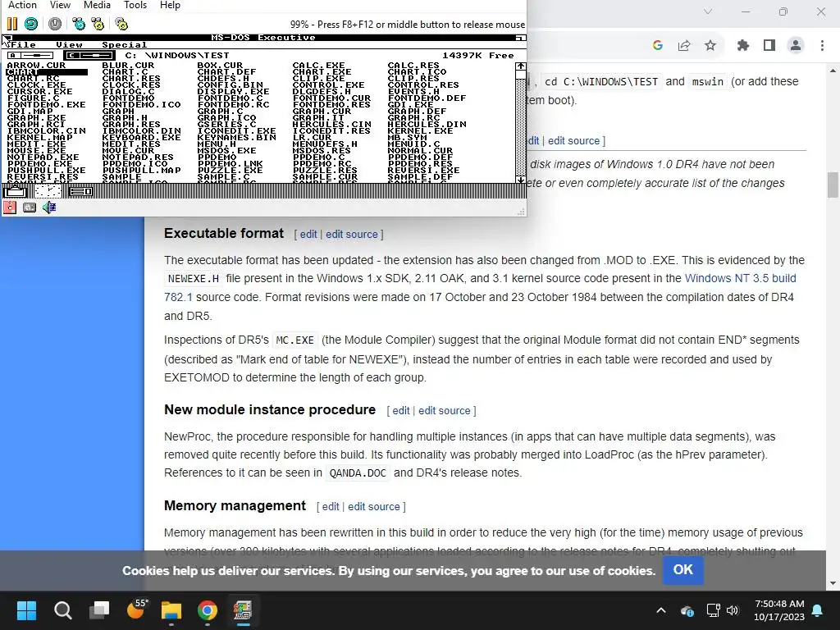Select drive C in MS-DOS Executive
Screen dimensions: 840x630
pyautogui.click(x=89, y=55)
